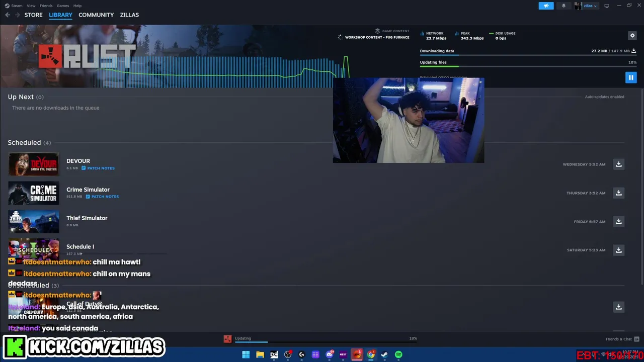644x362 pixels.
Task: Download Call of Duty update now
Action: pyautogui.click(x=619, y=307)
